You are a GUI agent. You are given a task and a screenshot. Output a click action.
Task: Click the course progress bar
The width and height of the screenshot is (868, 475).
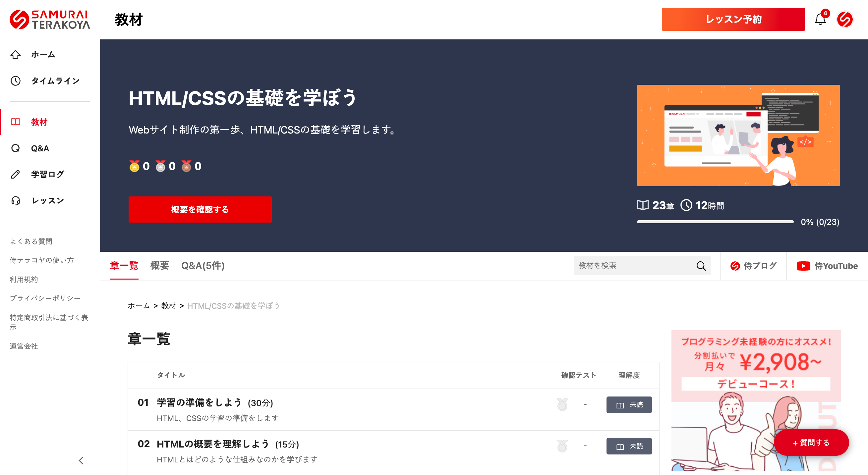point(715,222)
